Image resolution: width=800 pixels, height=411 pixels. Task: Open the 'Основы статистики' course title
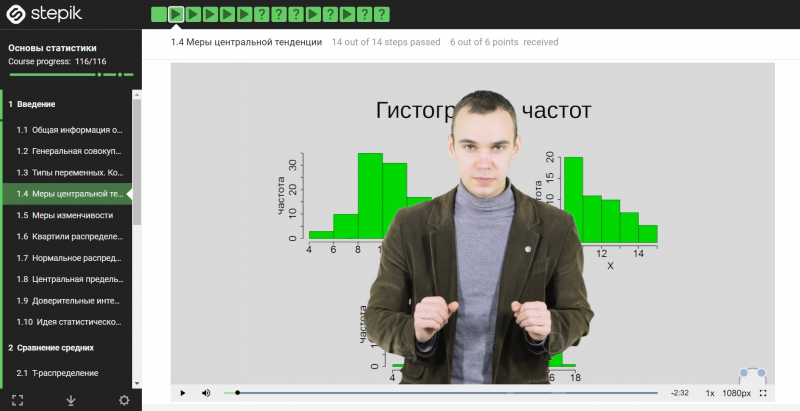(x=53, y=48)
